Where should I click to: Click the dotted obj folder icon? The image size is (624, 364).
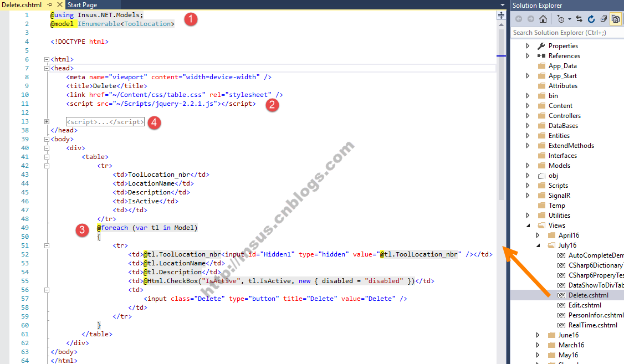541,176
